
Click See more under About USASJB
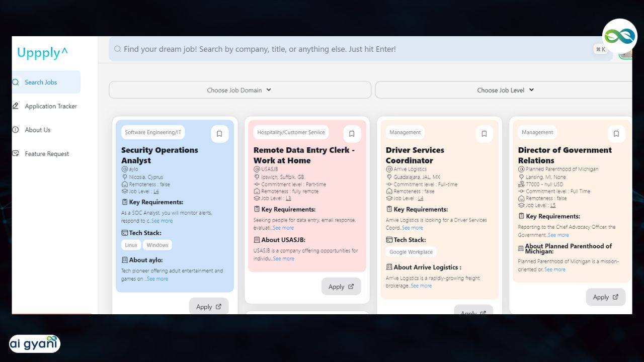coord(284,258)
